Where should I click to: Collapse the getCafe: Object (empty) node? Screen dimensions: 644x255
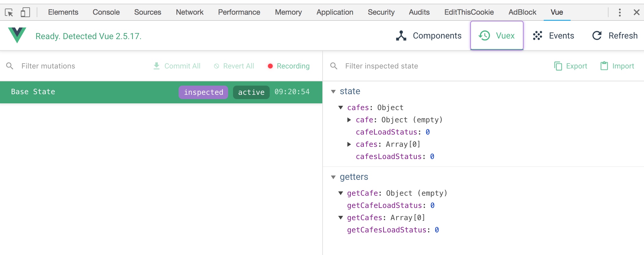point(341,193)
